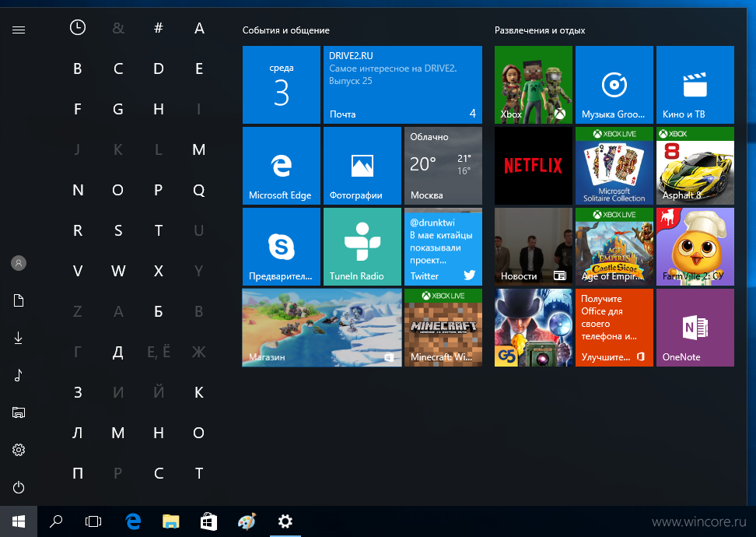The height and width of the screenshot is (537, 756).
Task: Jump to apps starting with letter S
Action: 118,230
